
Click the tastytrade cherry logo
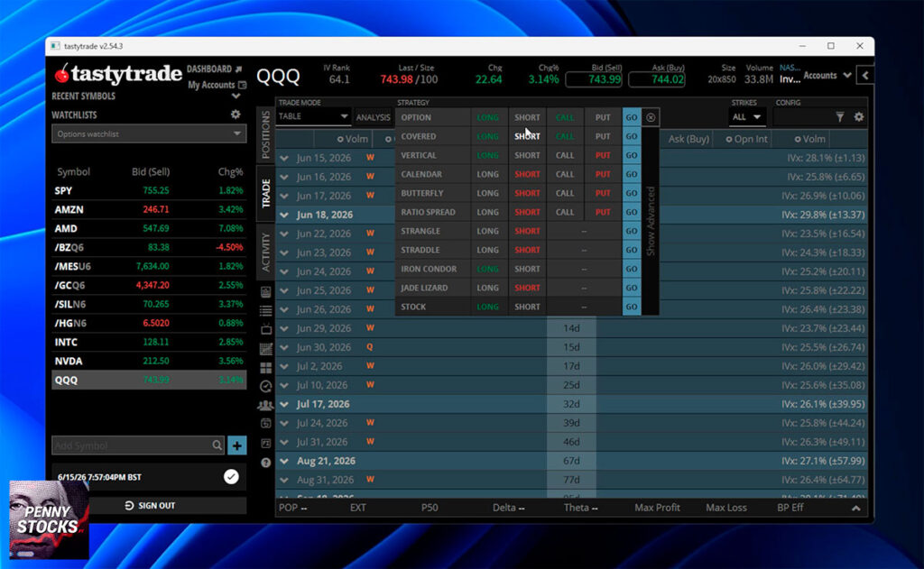[x=62, y=73]
